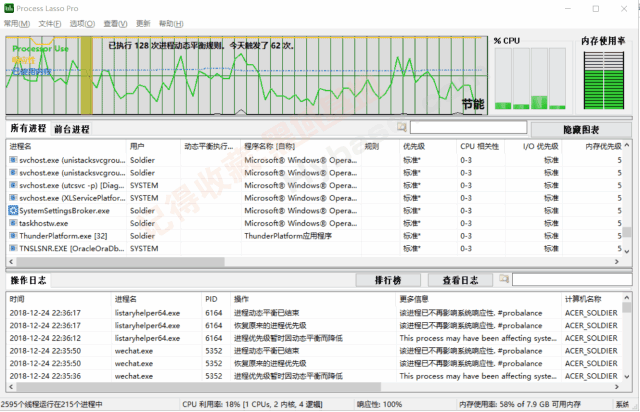Sort log by PID column header
Viewport: 640px width, 412px height.
click(216, 299)
